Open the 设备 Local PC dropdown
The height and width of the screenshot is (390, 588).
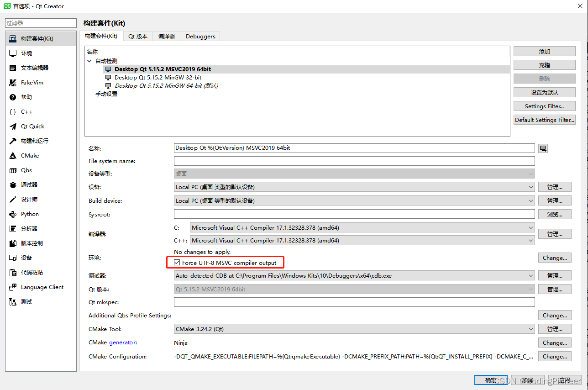354,187
